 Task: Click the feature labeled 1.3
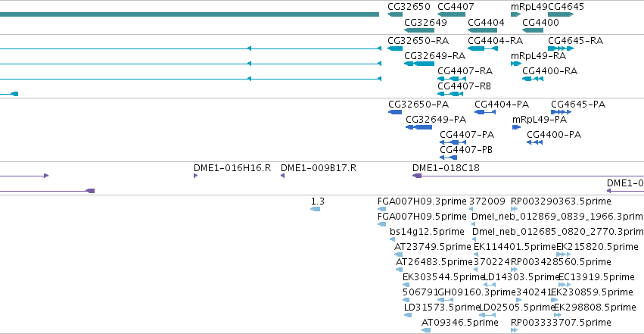318,201
